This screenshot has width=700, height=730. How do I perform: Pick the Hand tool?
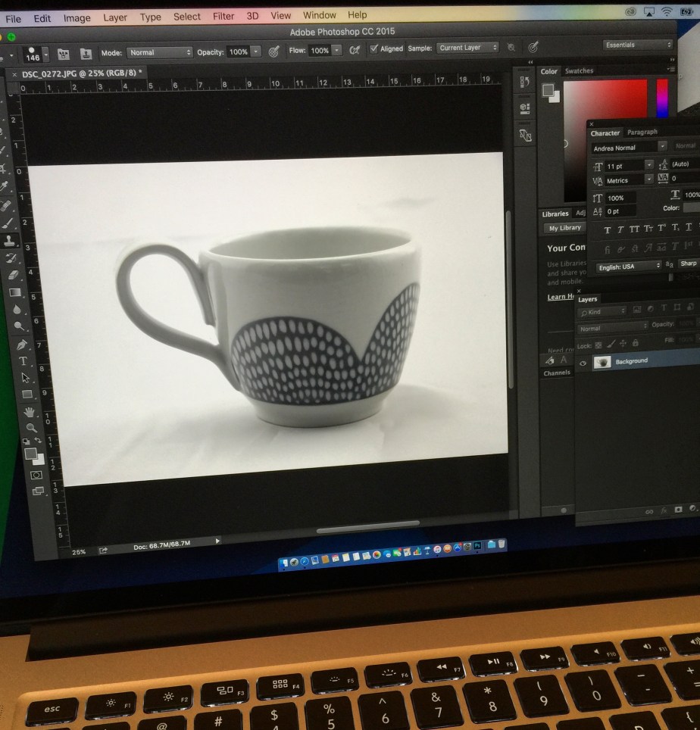pos(30,412)
